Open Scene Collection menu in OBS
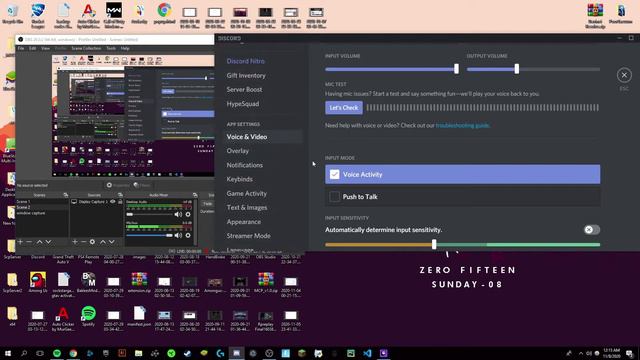 (86, 48)
